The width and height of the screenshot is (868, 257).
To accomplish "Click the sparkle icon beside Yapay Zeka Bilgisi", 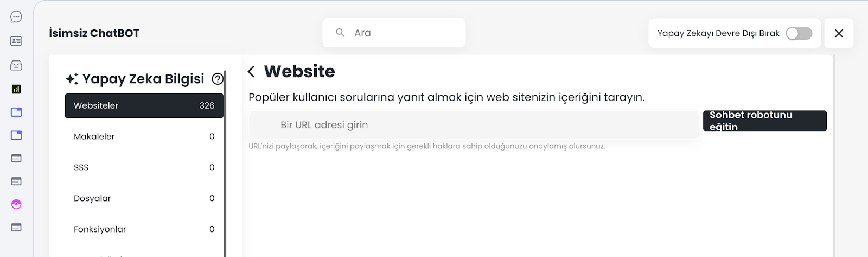I will (x=72, y=79).
